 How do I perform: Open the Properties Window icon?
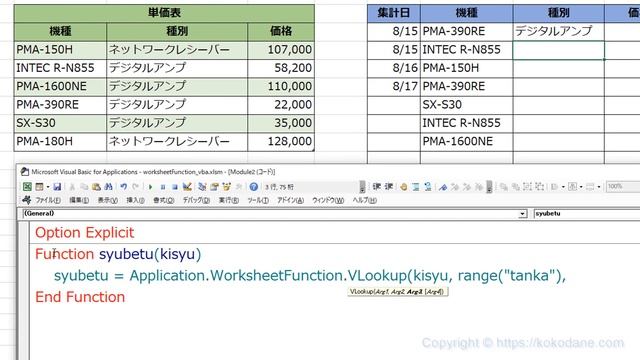pos(214,187)
